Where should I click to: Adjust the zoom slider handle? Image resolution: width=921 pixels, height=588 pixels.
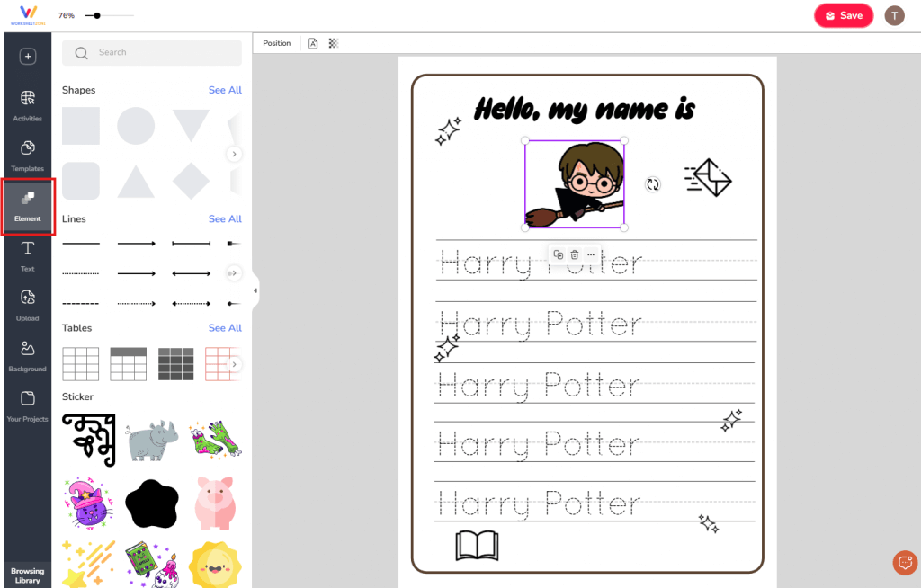tap(97, 16)
